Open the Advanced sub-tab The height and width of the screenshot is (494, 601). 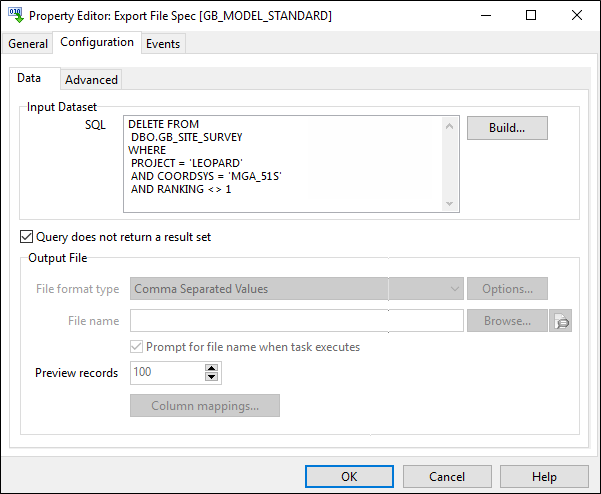point(91,80)
